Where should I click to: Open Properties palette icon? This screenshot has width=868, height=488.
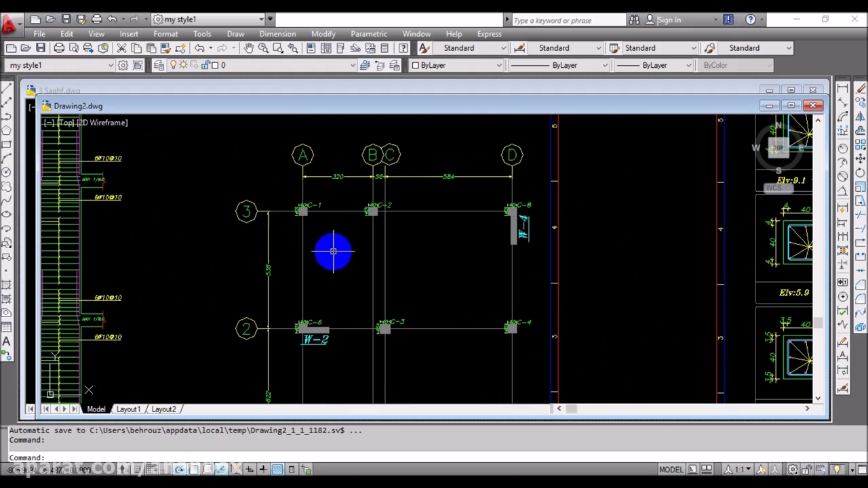[x=311, y=48]
